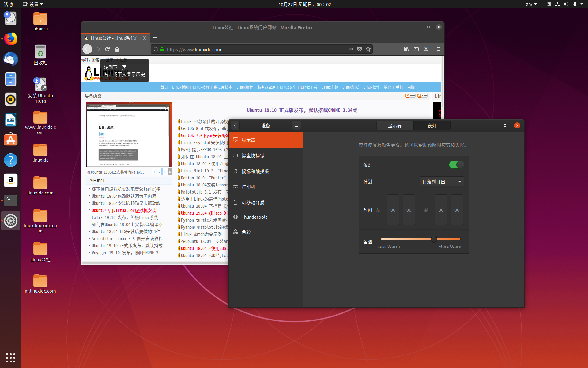Go back using Settings back arrow
Image resolution: width=588 pixels, height=368 pixels.
[x=235, y=125]
